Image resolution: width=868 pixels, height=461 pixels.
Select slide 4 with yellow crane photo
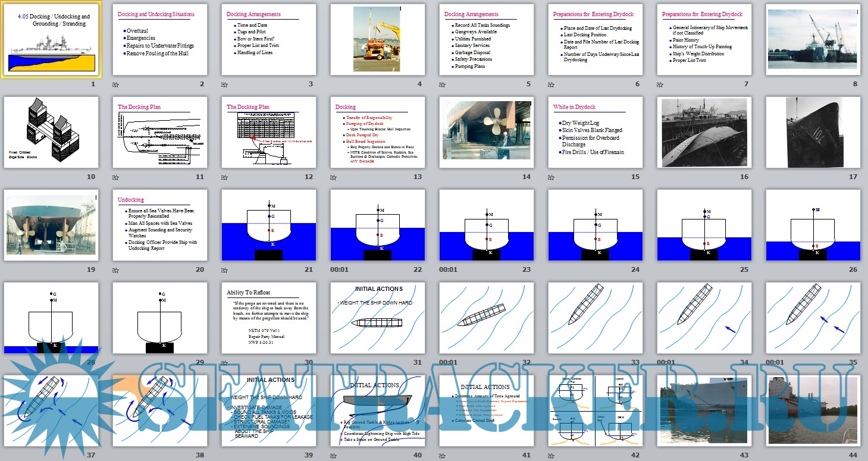(x=378, y=40)
